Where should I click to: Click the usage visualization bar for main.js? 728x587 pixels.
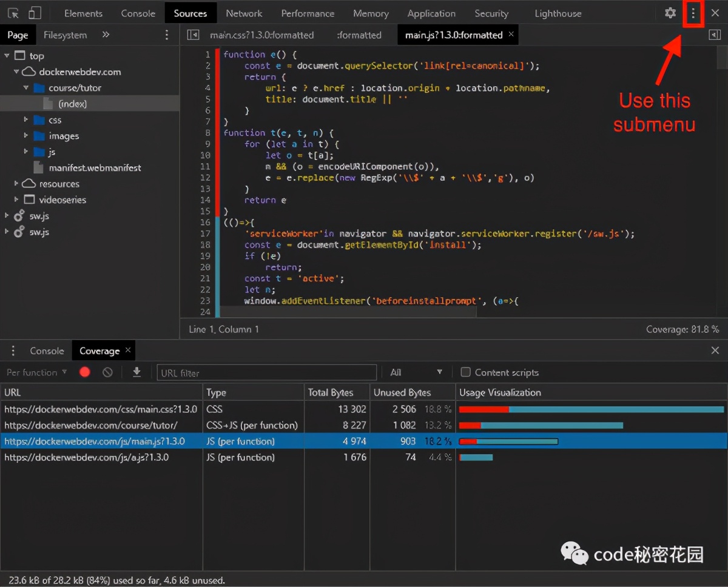click(510, 441)
